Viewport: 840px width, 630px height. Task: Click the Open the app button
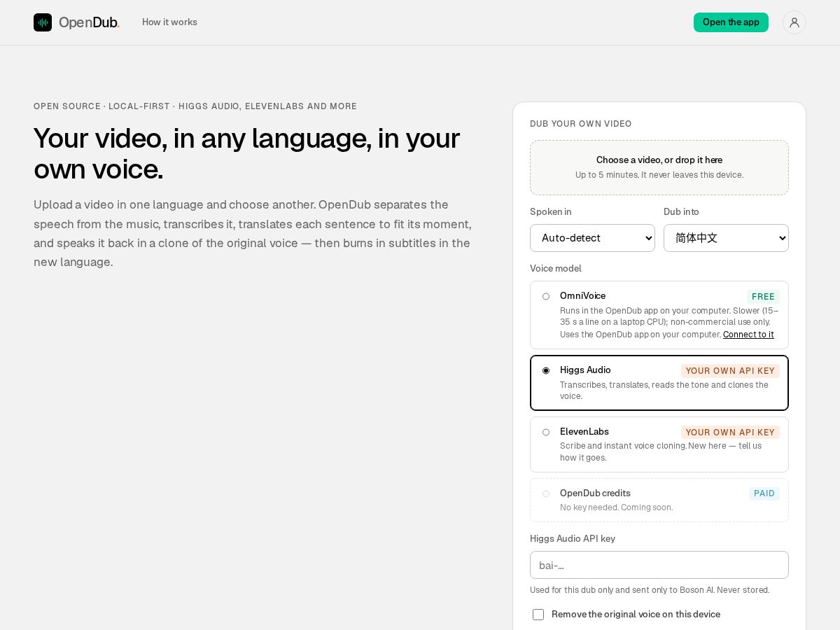point(731,22)
